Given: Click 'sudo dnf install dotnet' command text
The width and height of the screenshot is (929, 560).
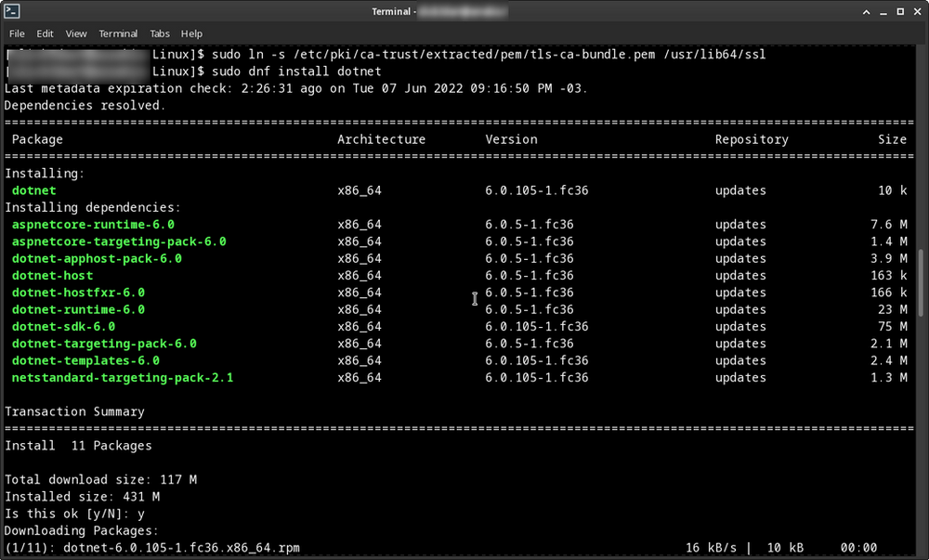Looking at the screenshot, I should [297, 72].
